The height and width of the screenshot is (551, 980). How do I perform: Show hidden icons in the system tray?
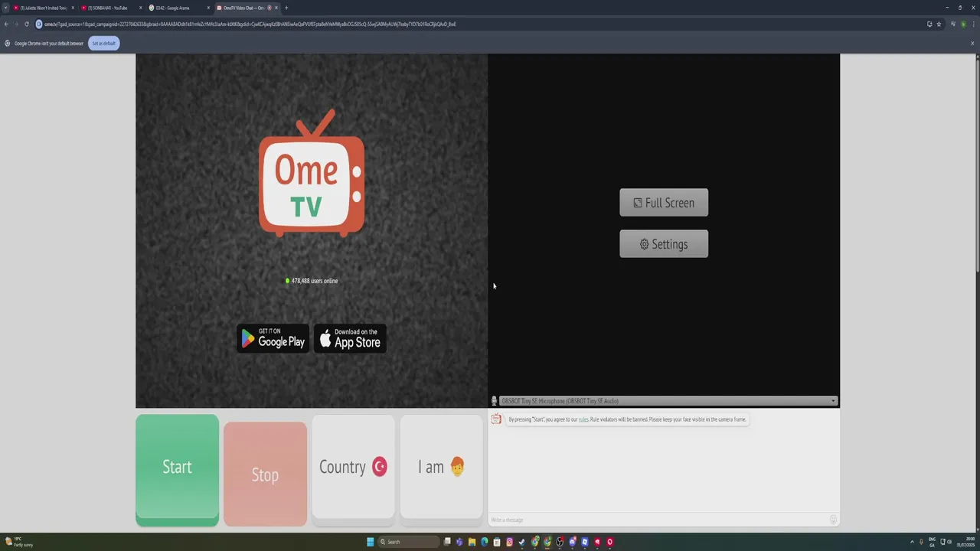click(x=912, y=542)
